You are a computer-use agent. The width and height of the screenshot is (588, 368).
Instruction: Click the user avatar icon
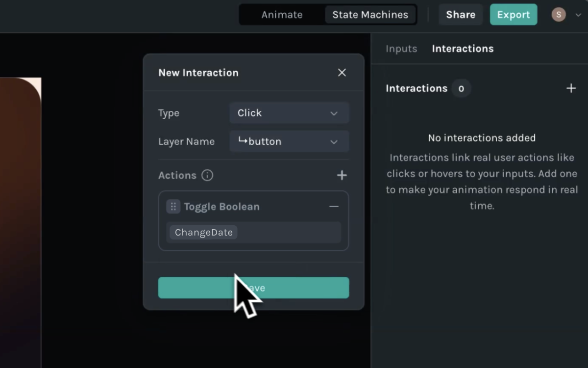[558, 15]
